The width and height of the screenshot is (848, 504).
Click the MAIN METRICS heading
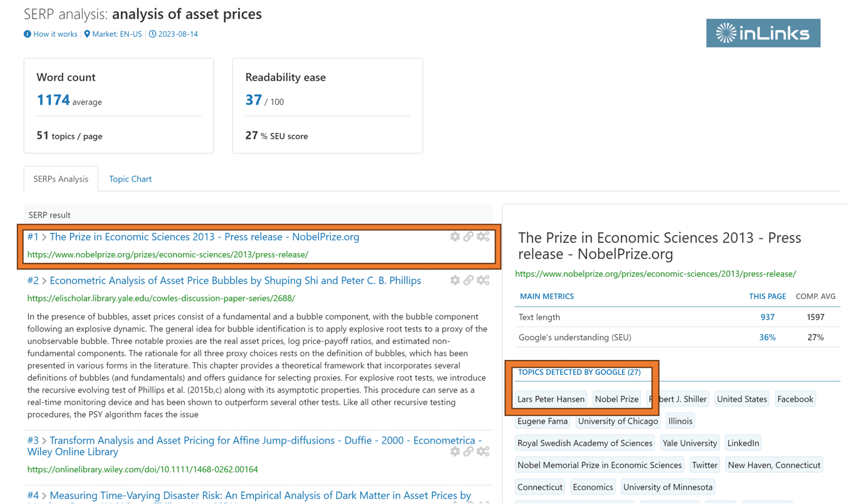[x=547, y=296]
